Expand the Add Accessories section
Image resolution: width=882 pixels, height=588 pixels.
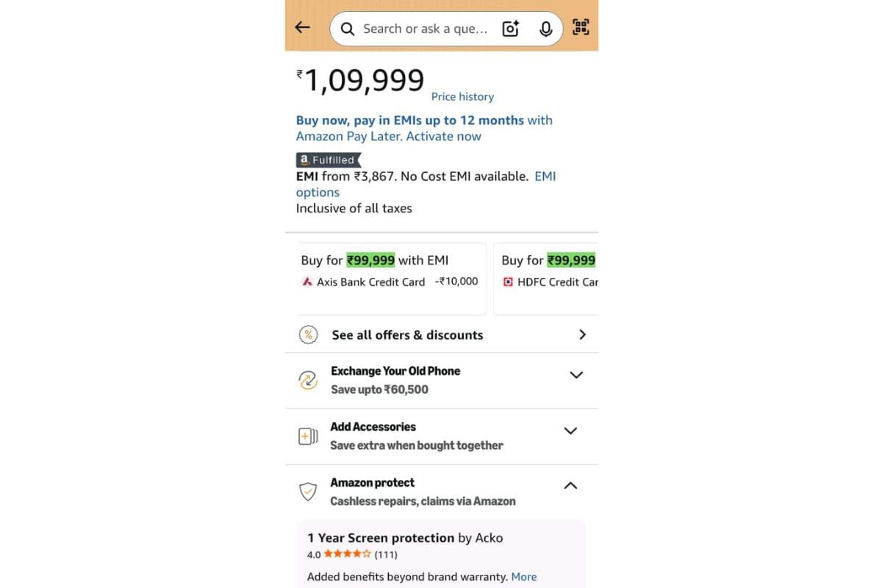pyautogui.click(x=570, y=431)
